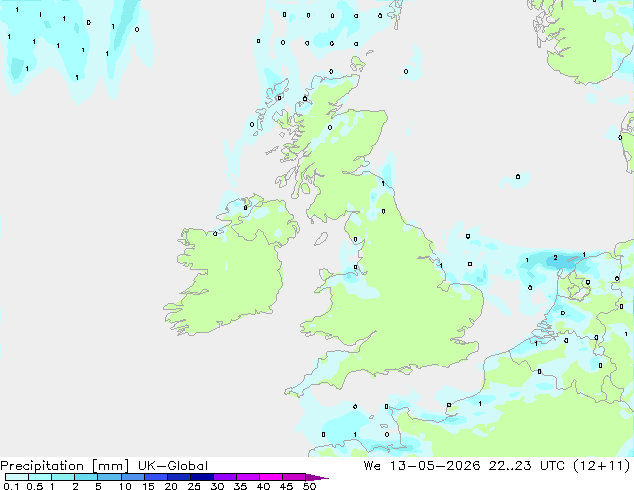The image size is (634, 490).
Task: Click the "22..23 UTC" time text
Action: [x=526, y=466]
